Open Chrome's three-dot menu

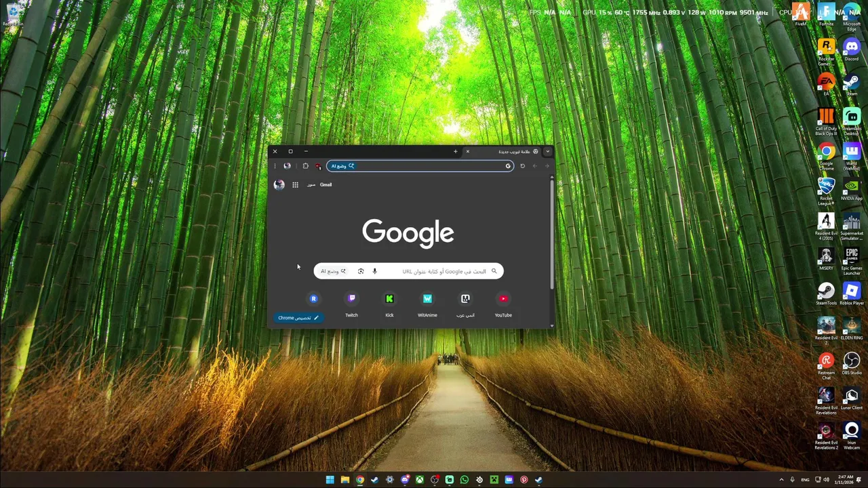tap(275, 166)
